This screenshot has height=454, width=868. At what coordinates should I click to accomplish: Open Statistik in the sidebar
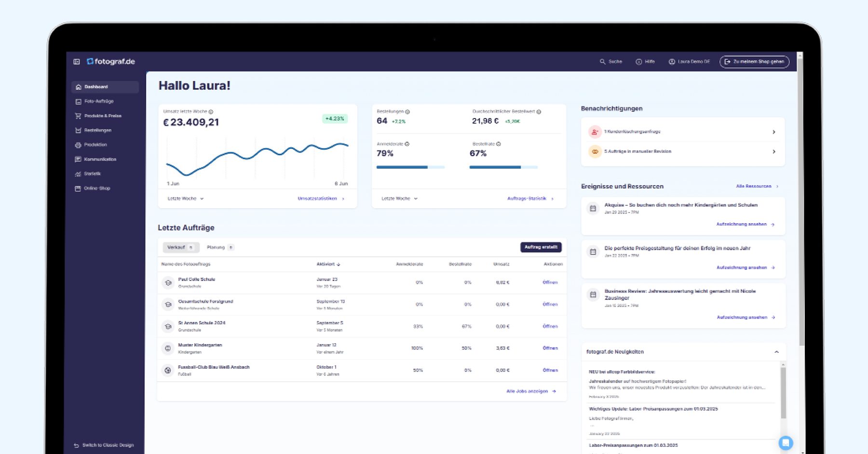pos(92,174)
